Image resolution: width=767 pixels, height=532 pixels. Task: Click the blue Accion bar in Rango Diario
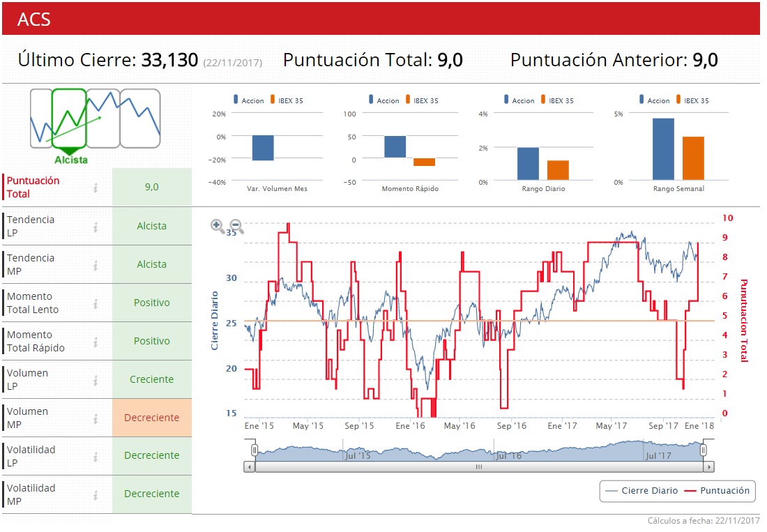click(529, 164)
